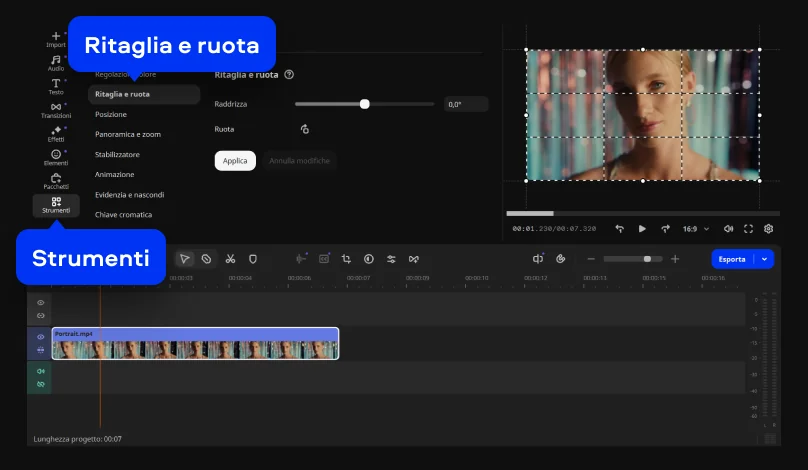
Task: Open the Transizioni panel
Action: (56, 110)
